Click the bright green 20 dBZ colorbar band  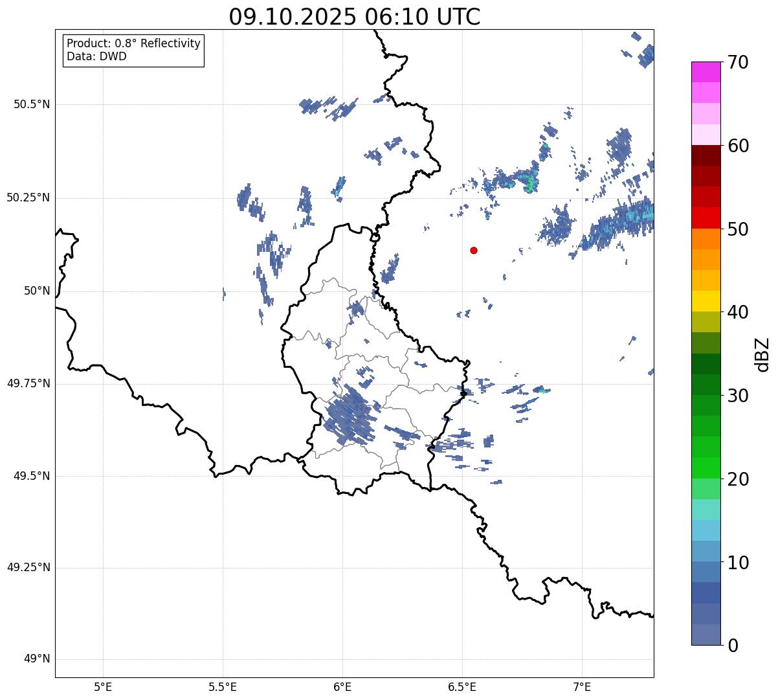[x=706, y=468]
